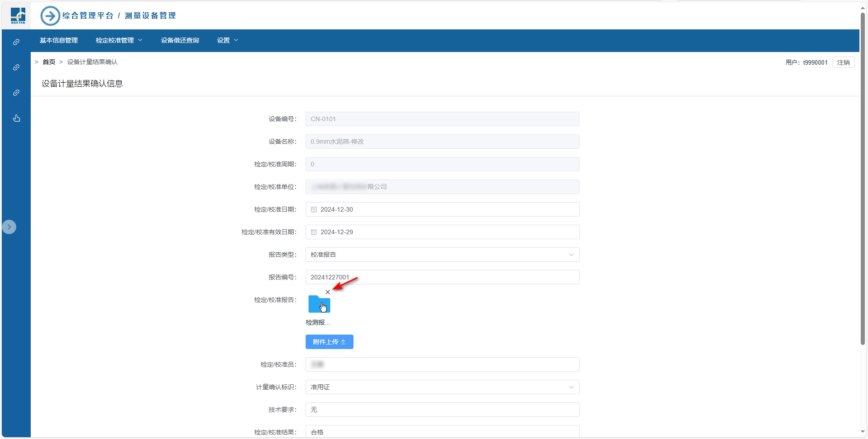868x439 pixels.
Task: Expand the sidebar with round arrow button
Action: pyautogui.click(x=9, y=227)
